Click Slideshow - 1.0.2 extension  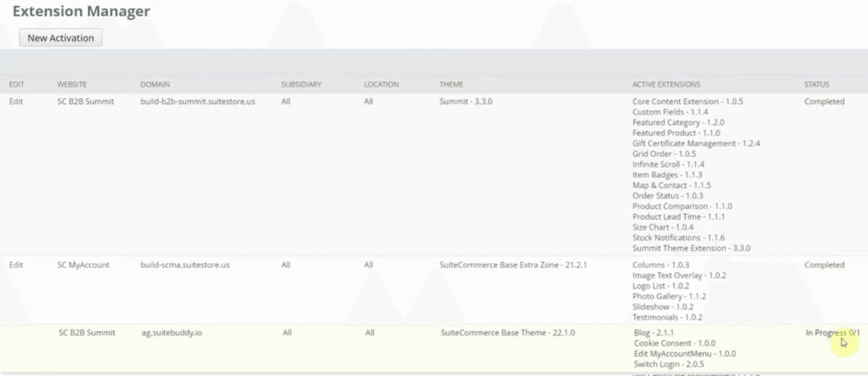(x=663, y=307)
